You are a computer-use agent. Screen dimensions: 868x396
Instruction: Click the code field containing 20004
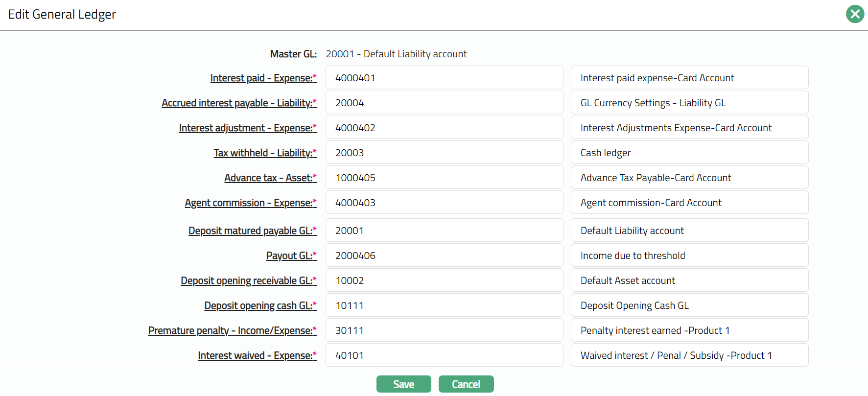(x=444, y=103)
